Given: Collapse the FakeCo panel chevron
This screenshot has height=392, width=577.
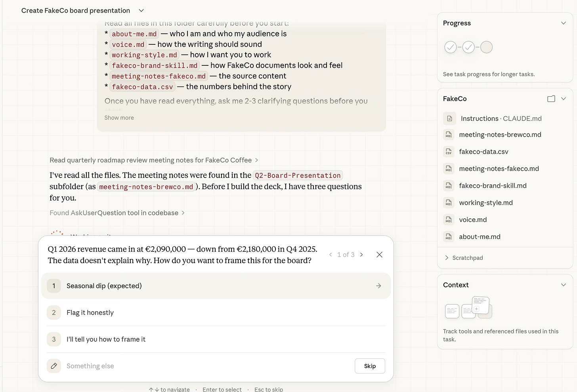Looking at the screenshot, I should click(x=563, y=99).
